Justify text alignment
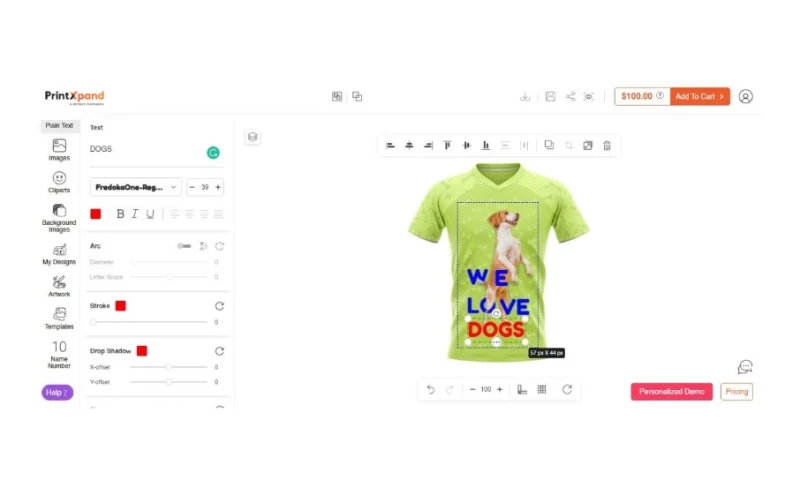The width and height of the screenshot is (800, 480). click(218, 214)
